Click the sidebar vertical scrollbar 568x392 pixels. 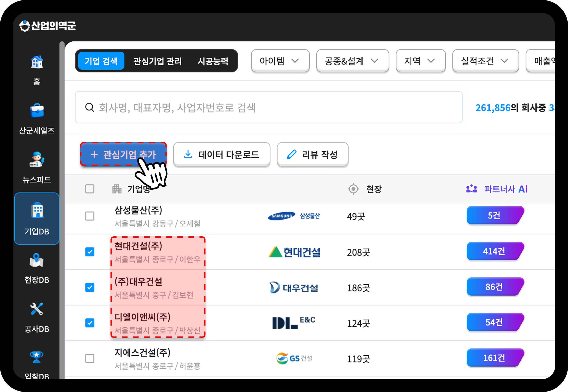(62, 210)
